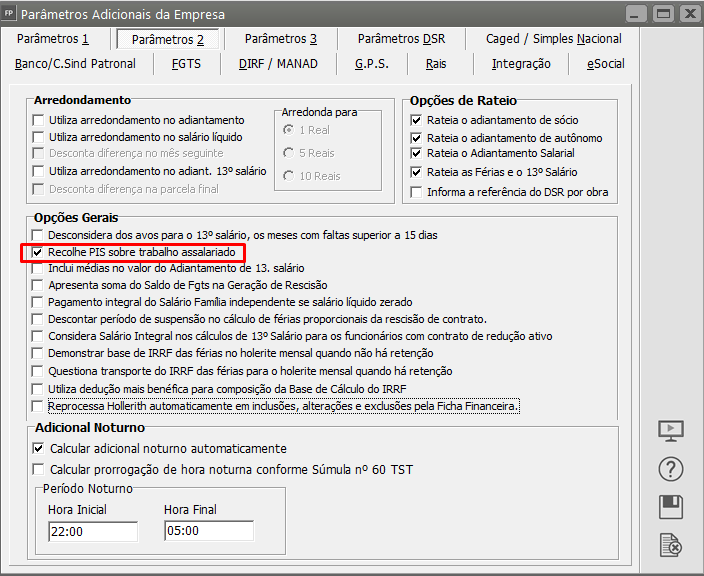Open help with the question mark icon
The width and height of the screenshot is (704, 576).
tap(671, 469)
